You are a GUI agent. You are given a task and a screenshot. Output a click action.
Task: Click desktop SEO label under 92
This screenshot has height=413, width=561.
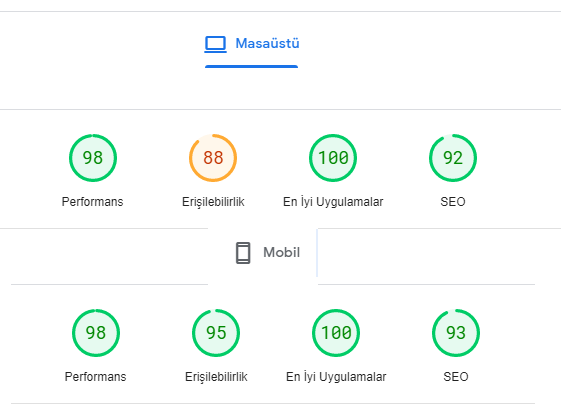pyautogui.click(x=453, y=201)
